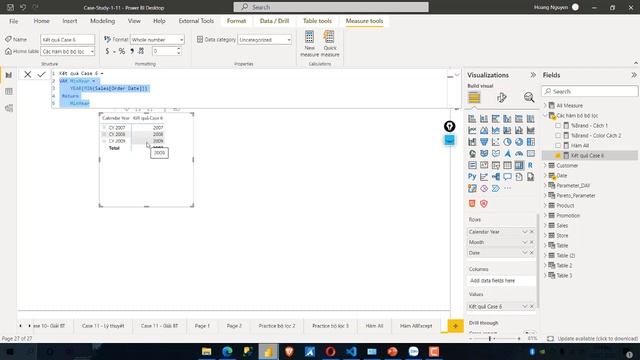Open the Report view in left sidebar

point(9,75)
